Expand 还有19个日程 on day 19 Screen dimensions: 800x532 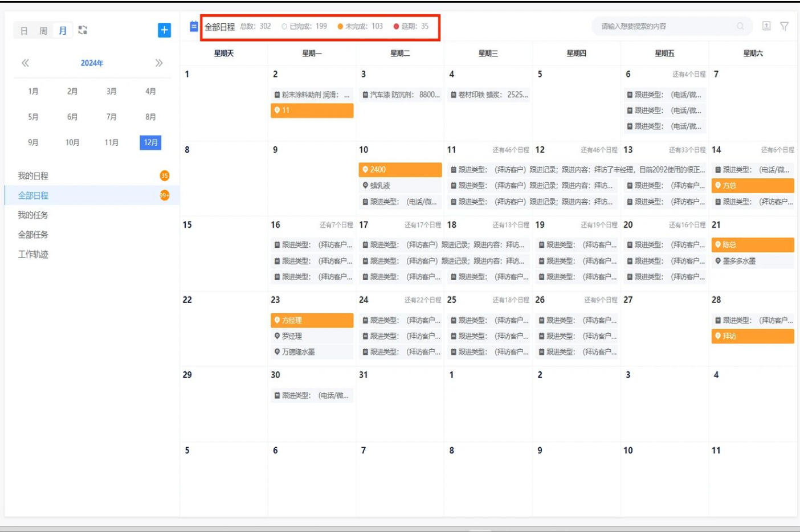tap(599, 225)
